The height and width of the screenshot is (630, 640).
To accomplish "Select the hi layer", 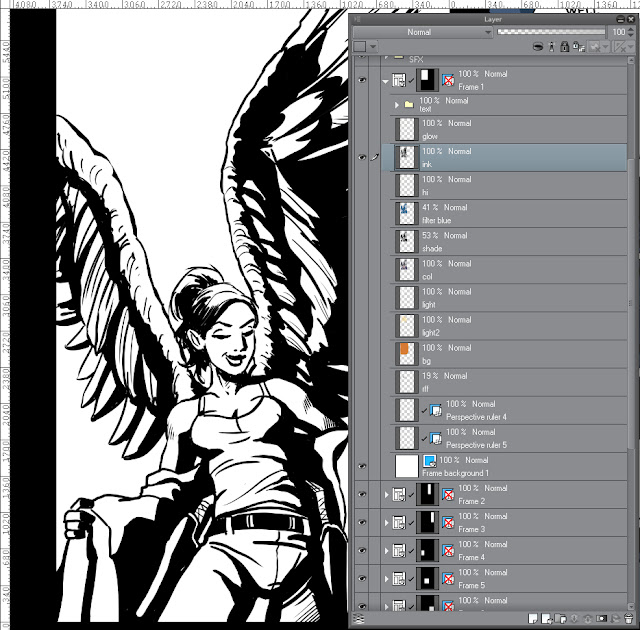I will click(x=508, y=186).
